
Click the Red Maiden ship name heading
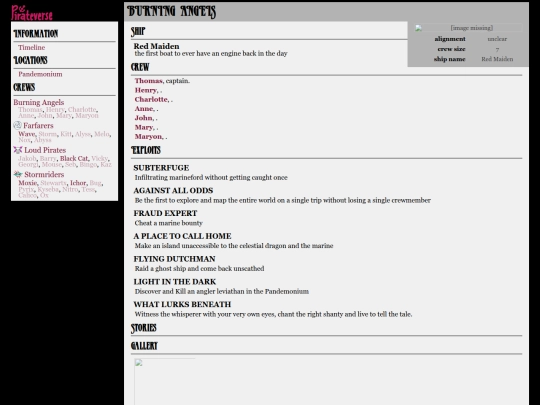tap(156, 46)
